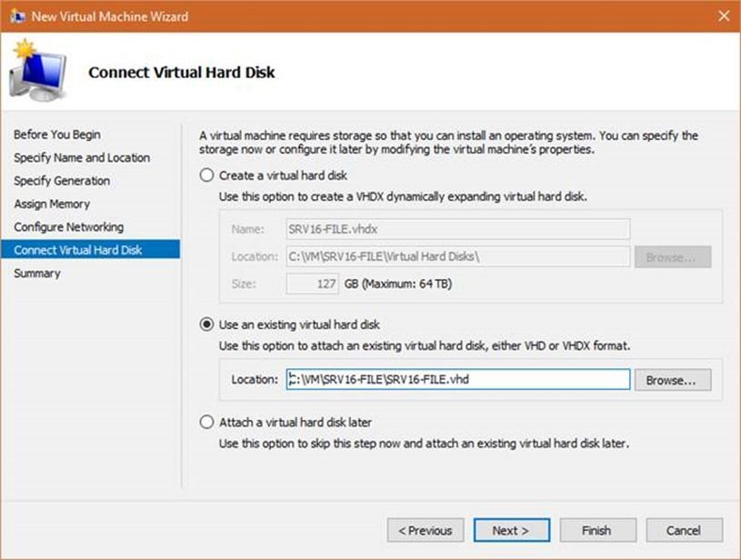
Task: Select Connect Virtual Hard Disk step
Action: [78, 250]
